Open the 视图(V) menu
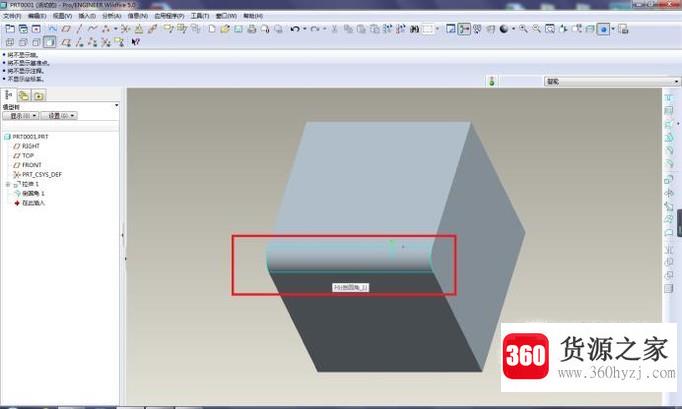Image resolution: width=682 pixels, height=409 pixels. coord(62,16)
